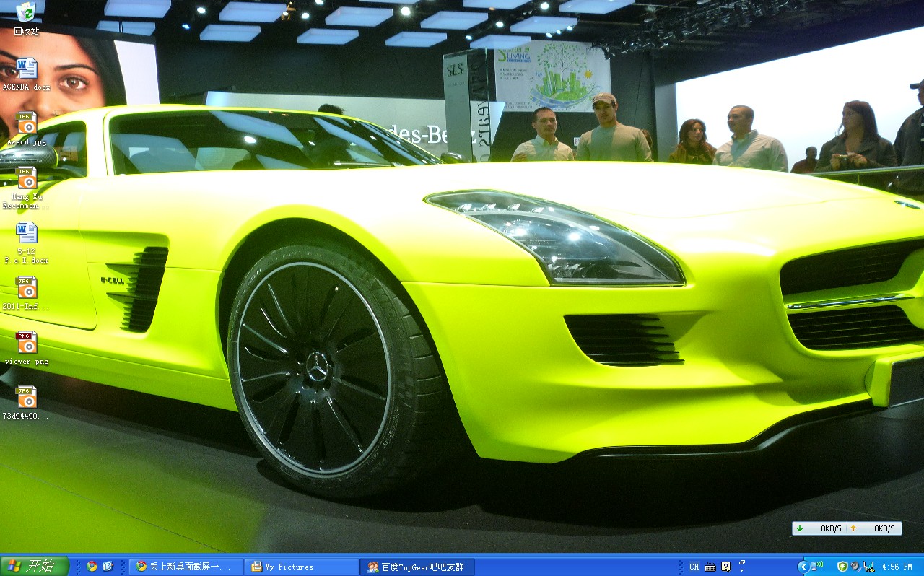
Task: Switch to the 丢上新桌面截屏一... Chrome taskbar window
Action: tap(186, 567)
